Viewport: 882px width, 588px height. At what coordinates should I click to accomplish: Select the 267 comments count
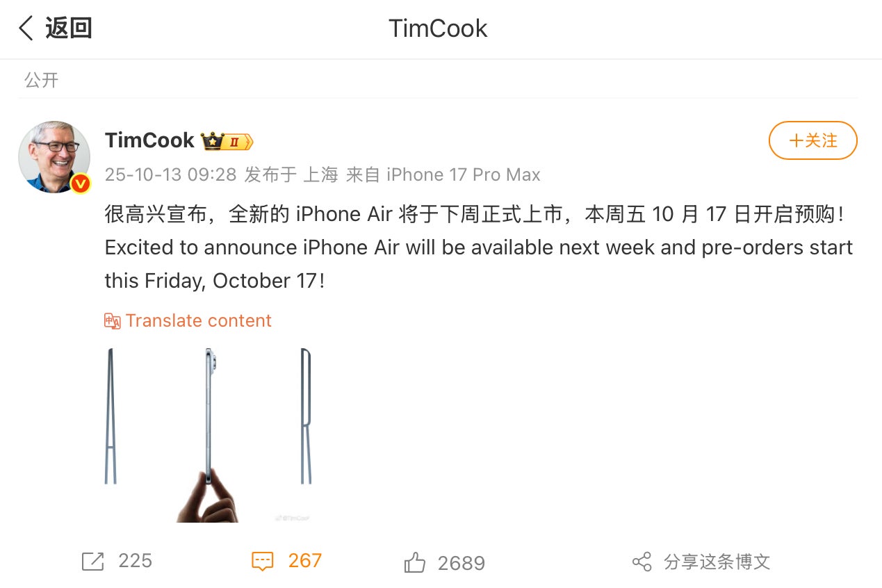pyautogui.click(x=304, y=561)
